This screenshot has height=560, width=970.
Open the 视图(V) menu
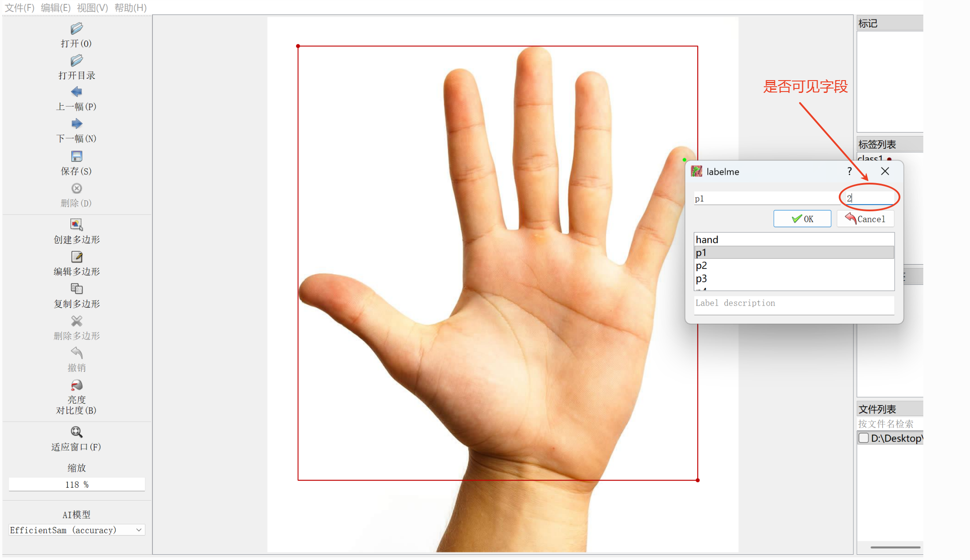click(x=92, y=7)
